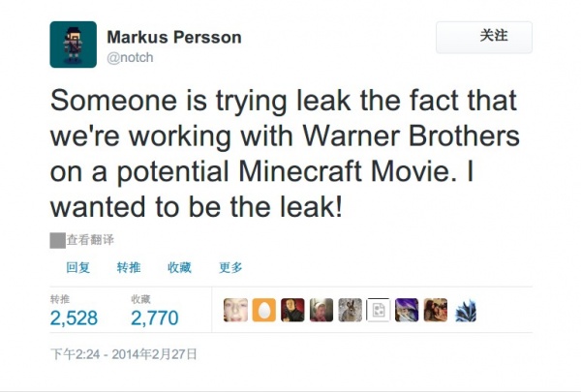Image resolution: width=581 pixels, height=392 pixels.
Task: Open the red-background man avatar
Action: pyautogui.click(x=292, y=310)
